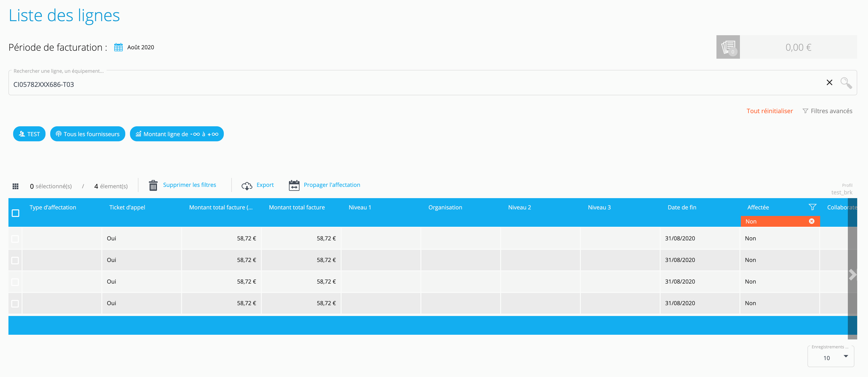Toggle the select-all header checkbox
Screen dimensions: 868x377
point(15,213)
